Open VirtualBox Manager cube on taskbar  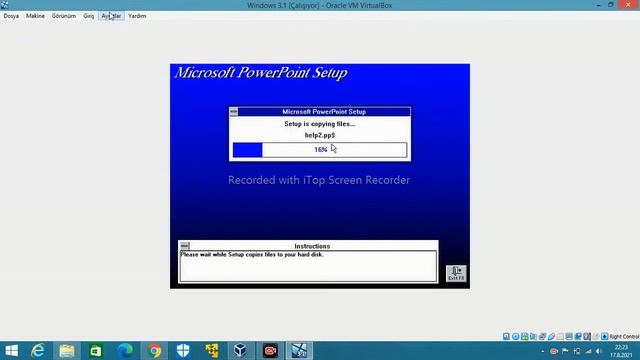pos(240,351)
